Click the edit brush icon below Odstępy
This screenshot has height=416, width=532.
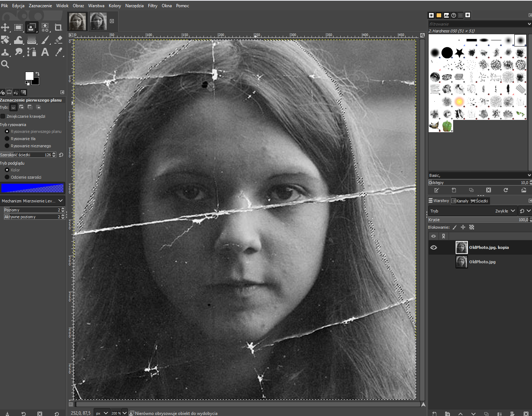point(437,190)
